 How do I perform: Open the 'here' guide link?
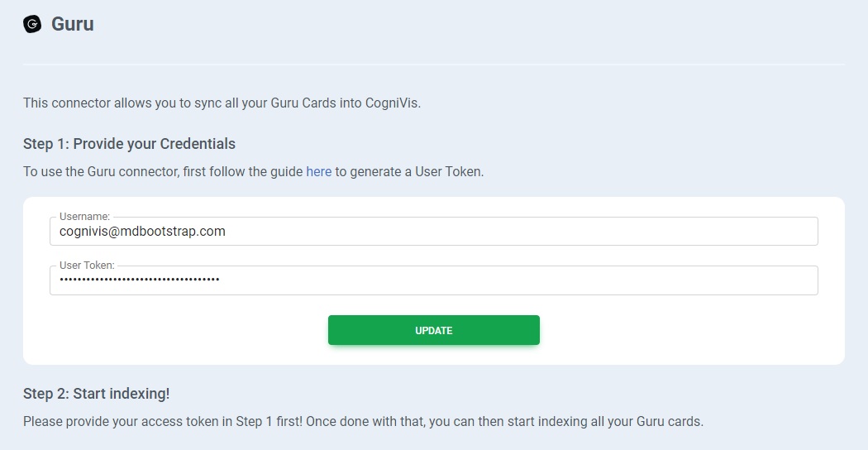pos(318,172)
